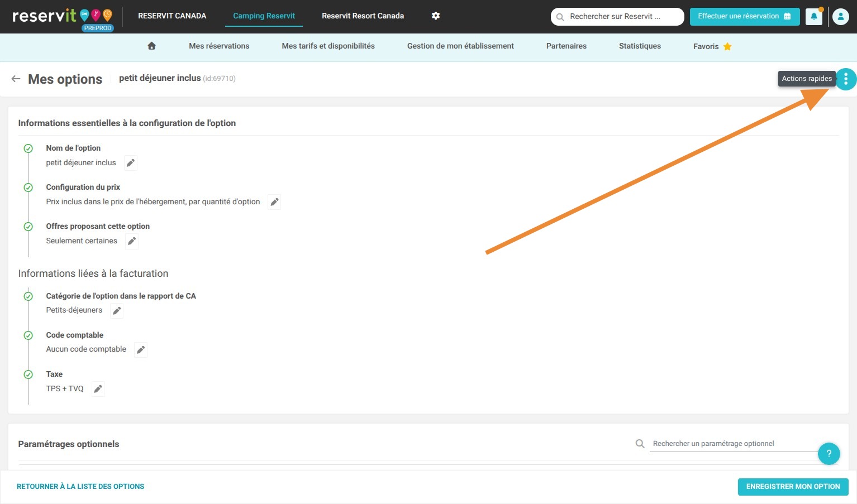857x504 pixels.
Task: Open the home icon in navigation bar
Action: tap(151, 46)
